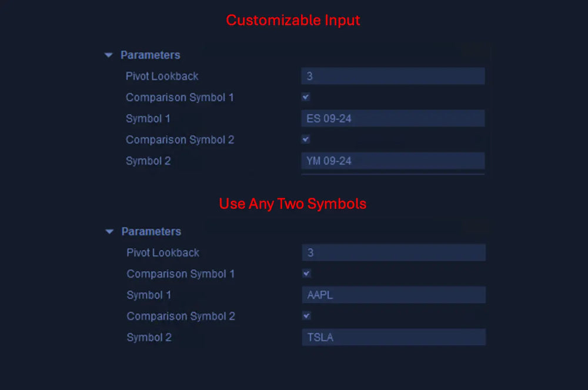588x390 pixels.
Task: Click the ES 09-24 symbol field
Action: [x=393, y=118]
